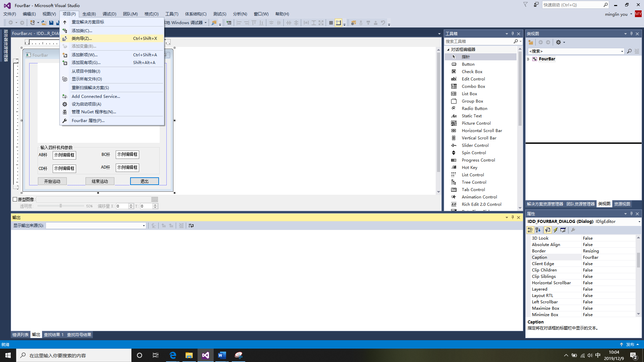The height and width of the screenshot is (362, 644).
Task: Choose the Picture Control toolbox item
Action: (476, 123)
